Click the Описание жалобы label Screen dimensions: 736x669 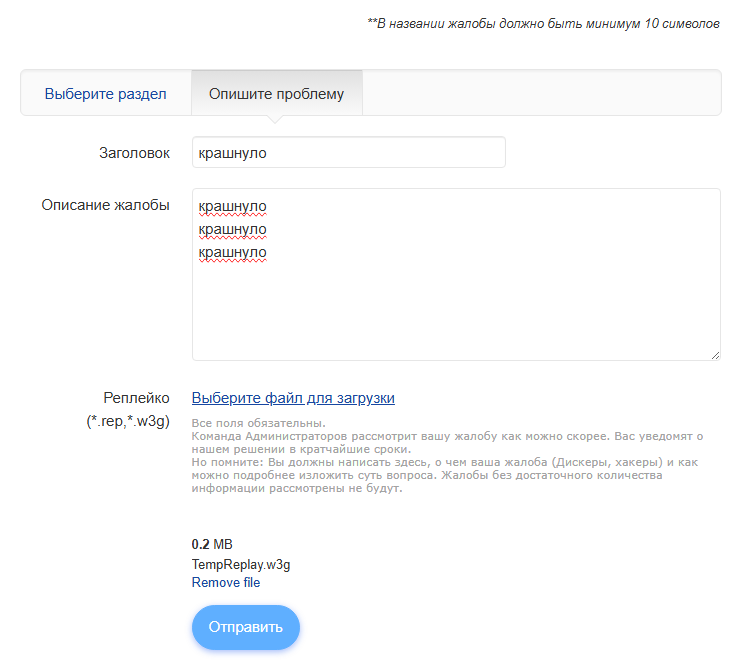pyautogui.click(x=106, y=205)
